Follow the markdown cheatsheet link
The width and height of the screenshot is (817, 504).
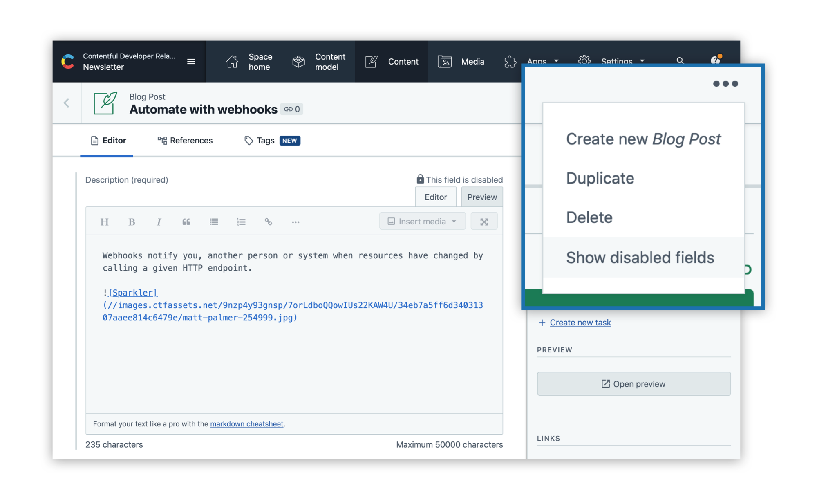click(246, 424)
